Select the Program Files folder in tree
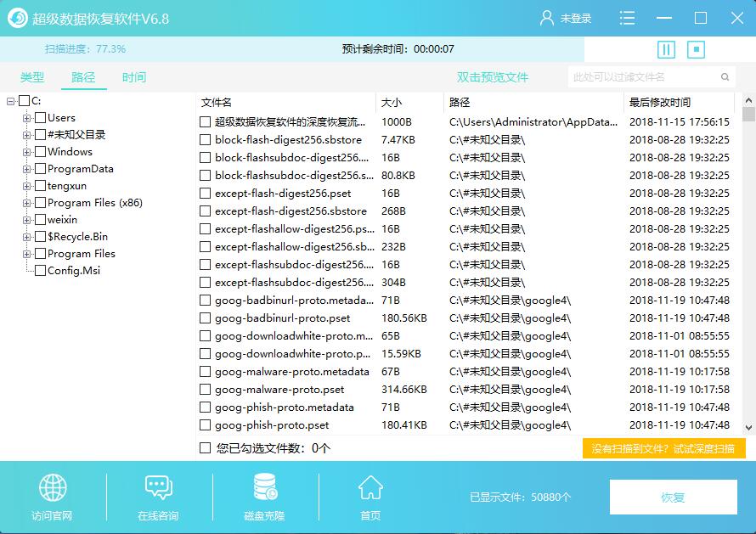This screenshot has height=534, width=756. (x=81, y=254)
